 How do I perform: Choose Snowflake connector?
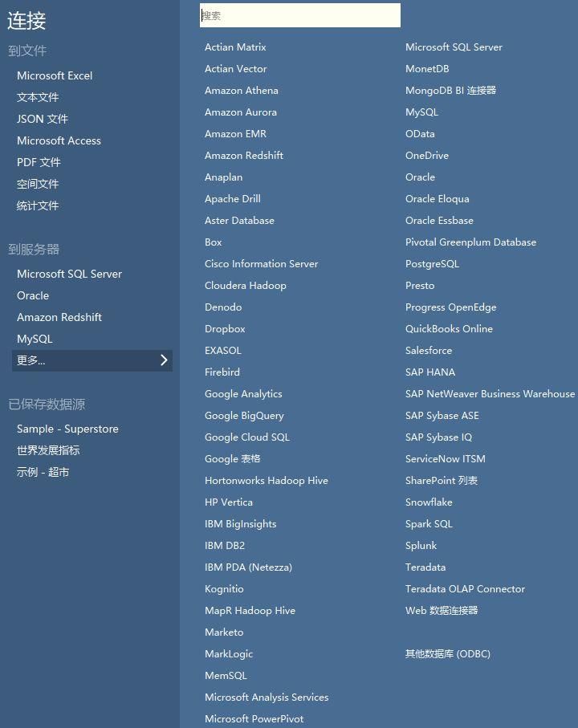coord(429,502)
